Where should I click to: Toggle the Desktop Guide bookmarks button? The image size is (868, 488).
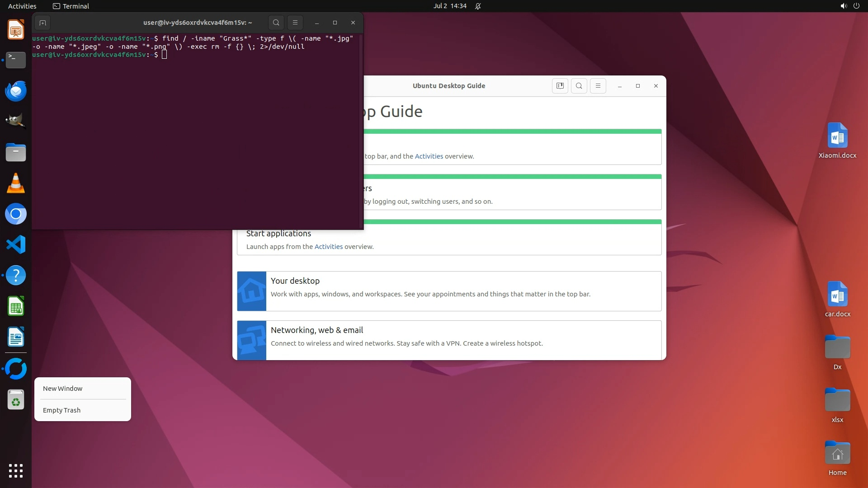[560, 86]
